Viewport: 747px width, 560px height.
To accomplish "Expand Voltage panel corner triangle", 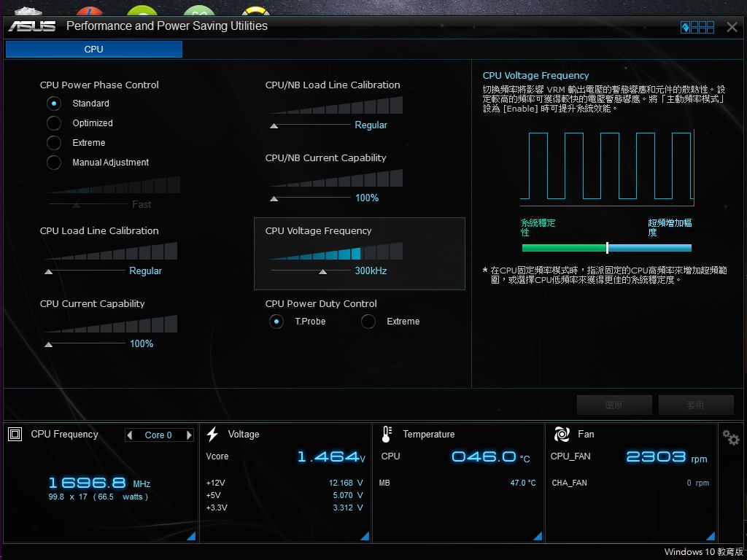I will point(365,536).
